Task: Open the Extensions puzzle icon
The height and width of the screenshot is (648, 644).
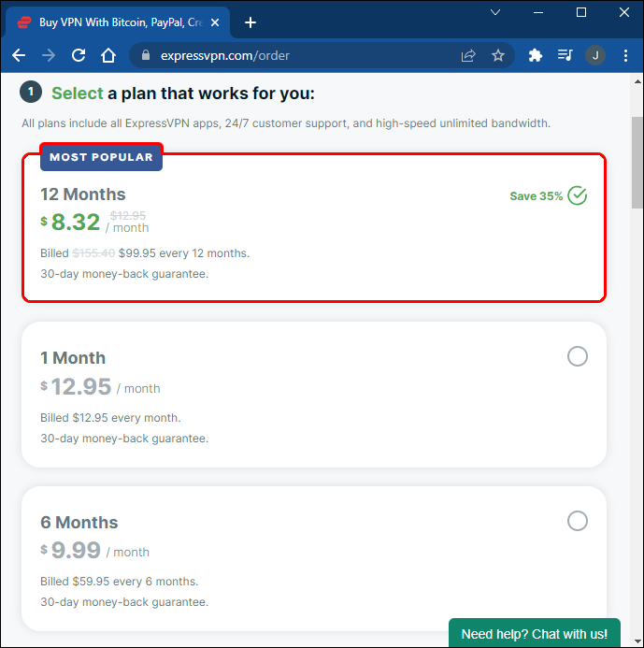Action: tap(536, 55)
